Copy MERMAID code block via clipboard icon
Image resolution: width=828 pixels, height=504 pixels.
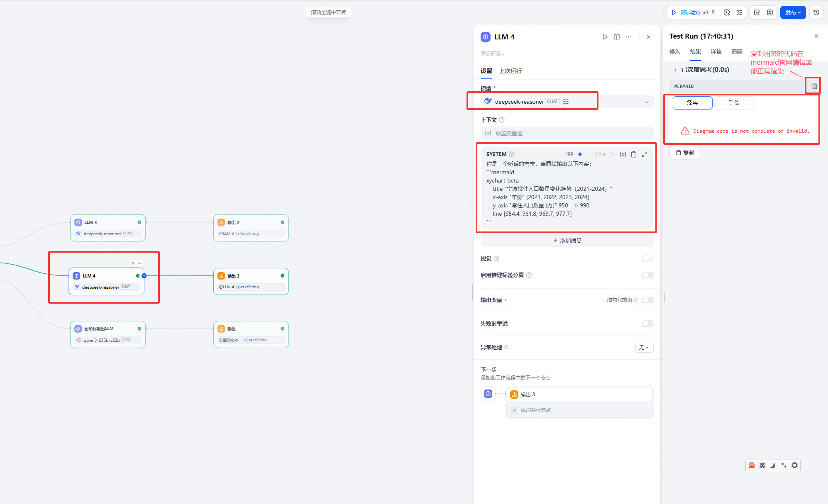click(x=814, y=86)
